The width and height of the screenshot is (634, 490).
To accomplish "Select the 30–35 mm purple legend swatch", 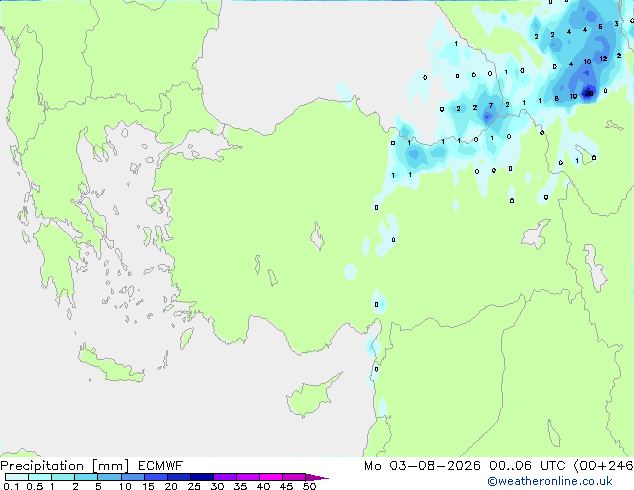I will click(x=225, y=477).
